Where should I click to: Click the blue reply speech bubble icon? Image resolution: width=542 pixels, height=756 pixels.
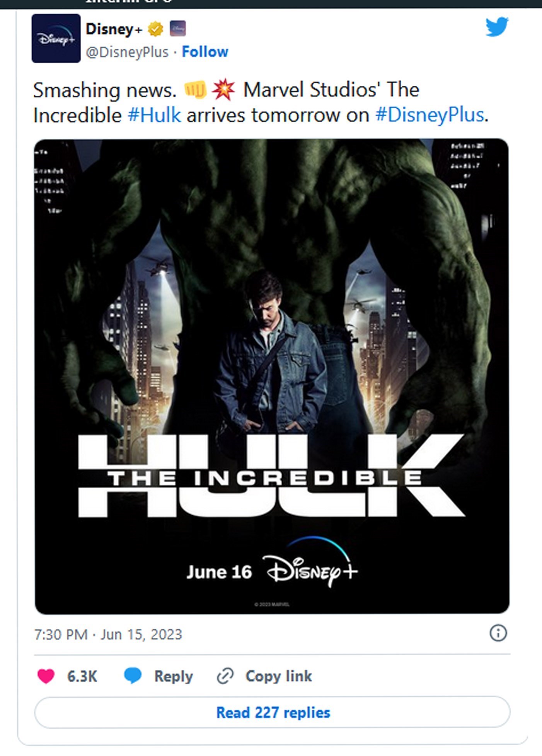tap(133, 676)
